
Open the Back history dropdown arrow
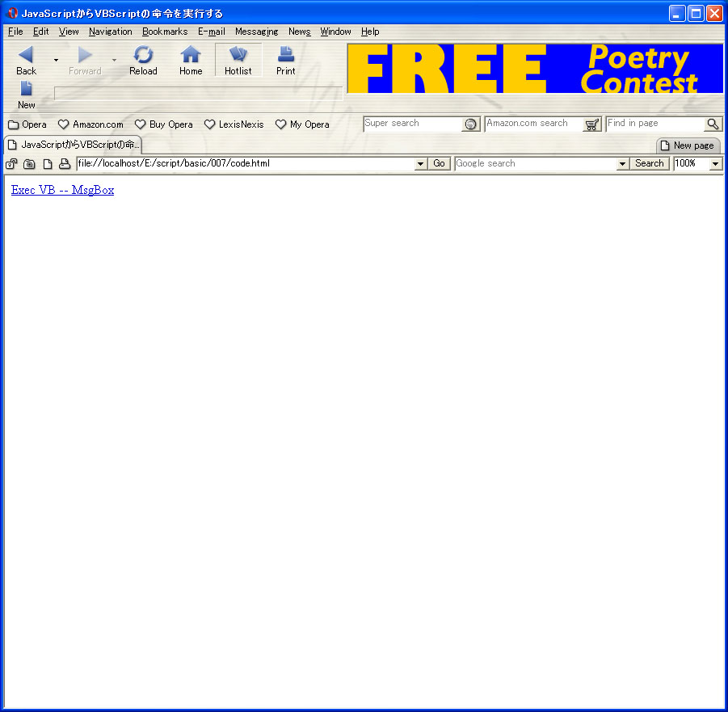(x=57, y=60)
